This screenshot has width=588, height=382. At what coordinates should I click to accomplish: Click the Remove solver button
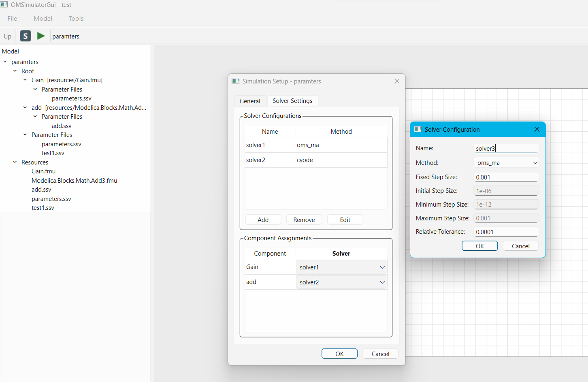(304, 220)
